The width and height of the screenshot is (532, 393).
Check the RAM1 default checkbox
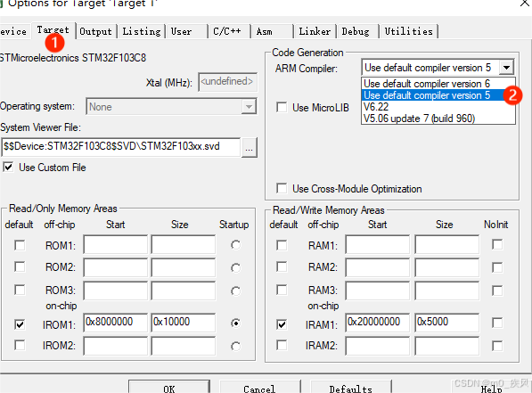[x=282, y=245]
